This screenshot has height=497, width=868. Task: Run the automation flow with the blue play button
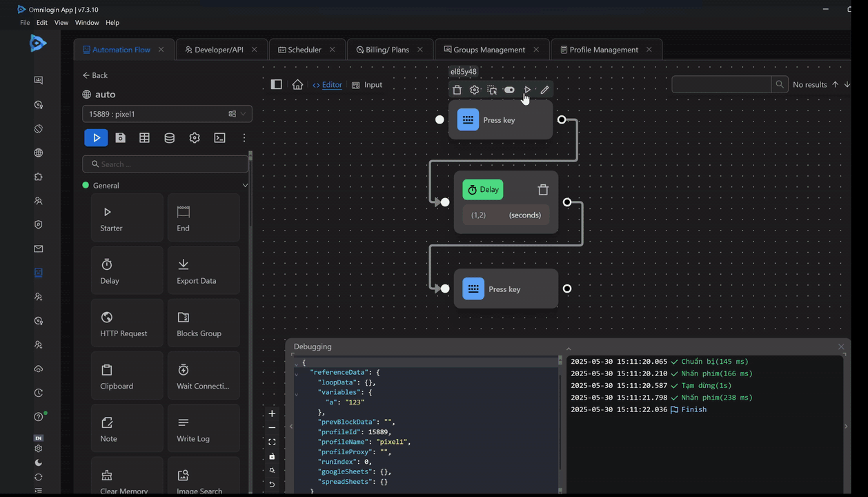coord(96,138)
